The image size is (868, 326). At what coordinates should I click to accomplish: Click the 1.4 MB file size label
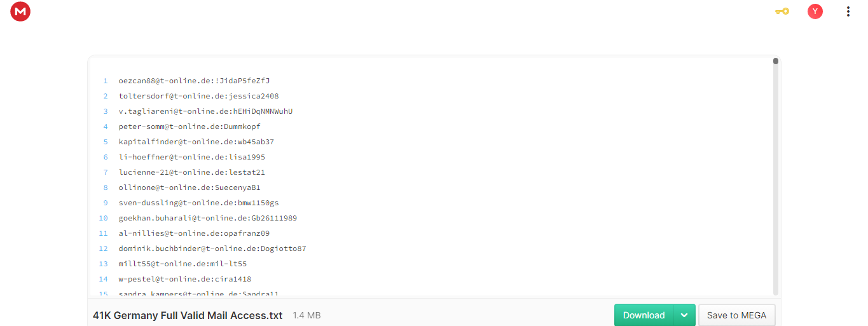pyautogui.click(x=307, y=315)
